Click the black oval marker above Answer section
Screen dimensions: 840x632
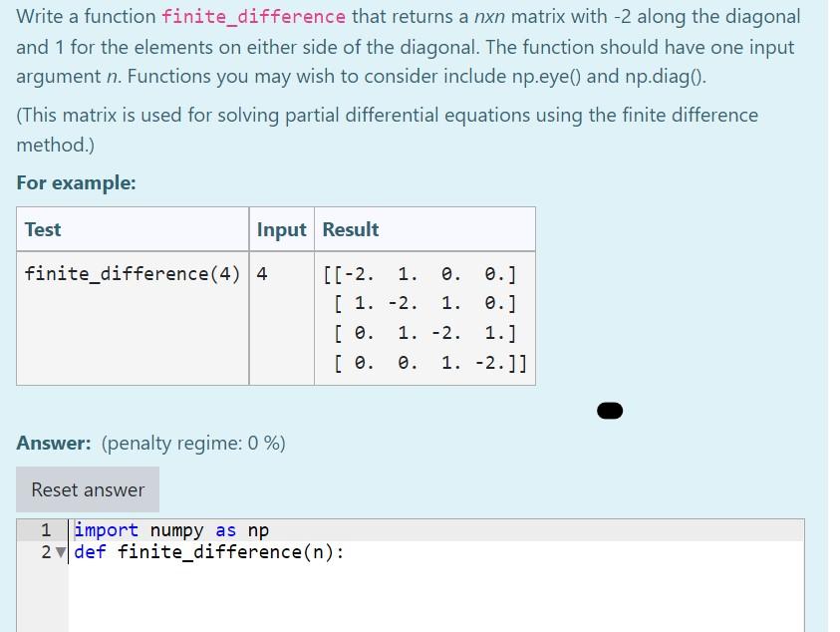pyautogui.click(x=609, y=410)
